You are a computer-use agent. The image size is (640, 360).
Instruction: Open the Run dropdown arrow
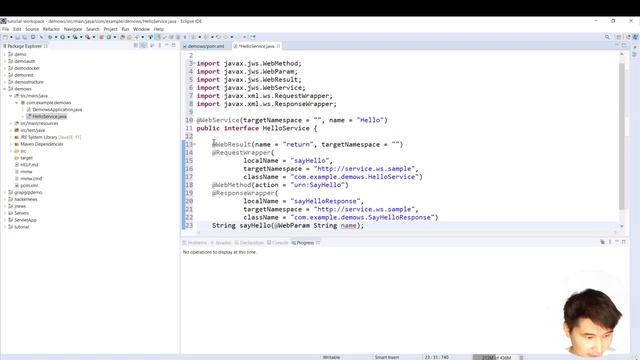tap(68, 37)
